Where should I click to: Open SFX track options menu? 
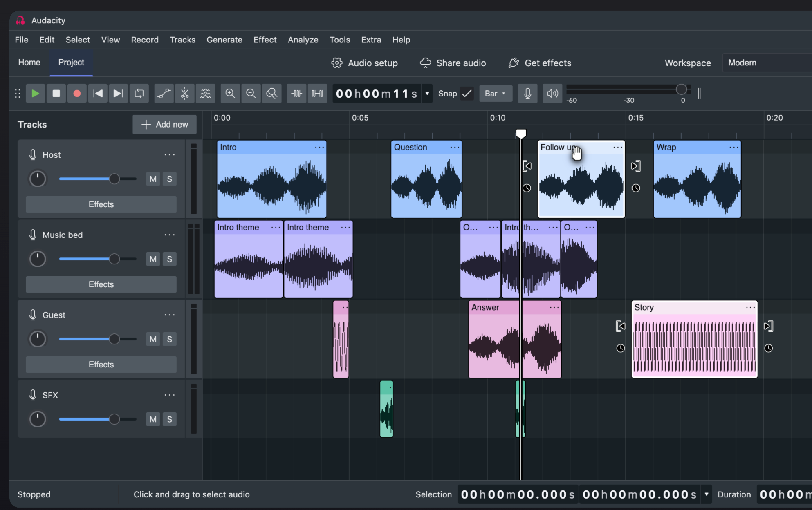[169, 395]
